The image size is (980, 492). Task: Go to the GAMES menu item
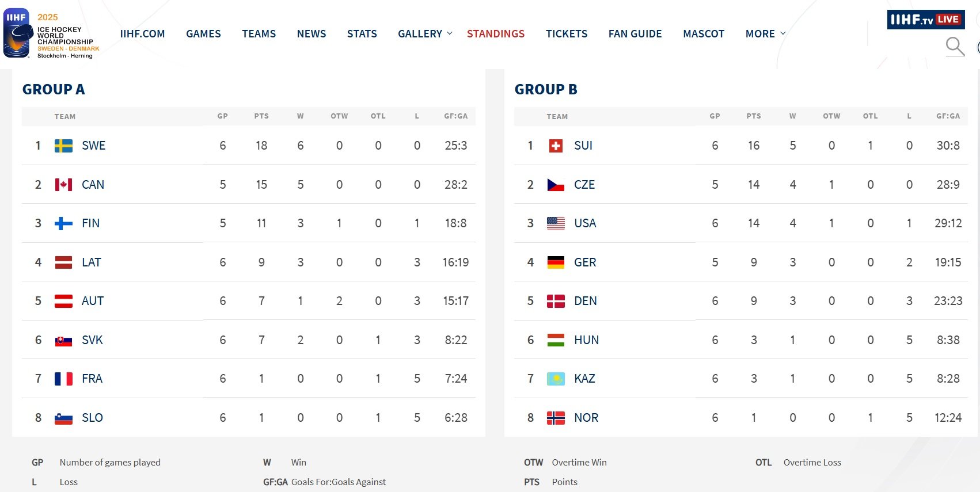[x=203, y=34]
